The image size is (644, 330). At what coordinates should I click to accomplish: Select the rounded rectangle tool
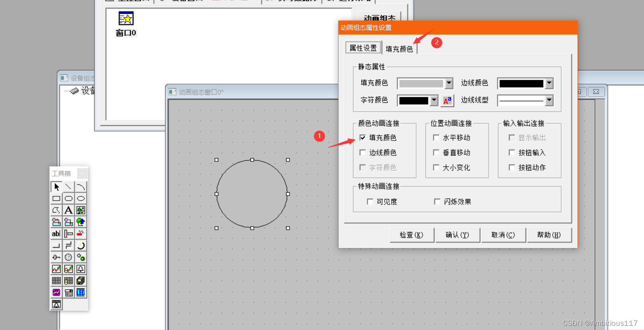[x=69, y=199]
